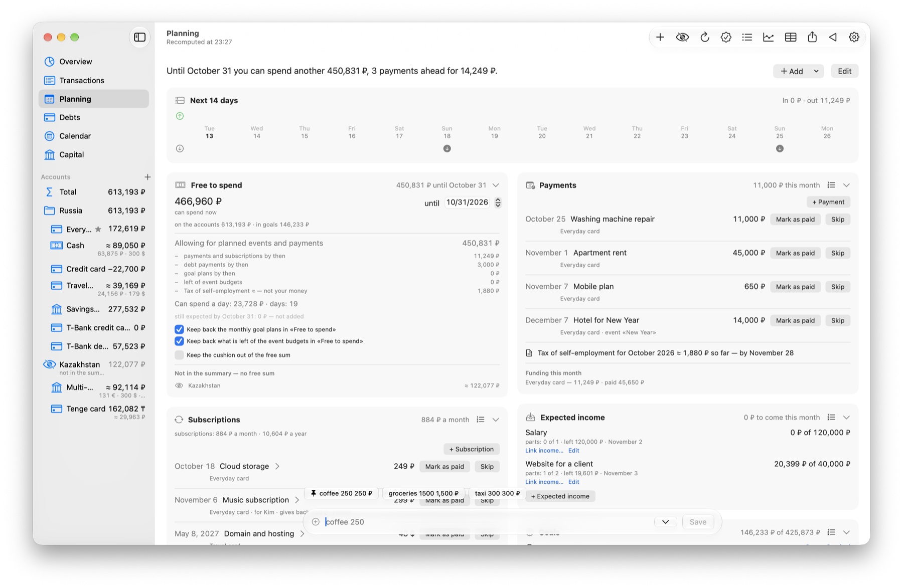Enable Keep the cushion out of free sum

(x=179, y=355)
